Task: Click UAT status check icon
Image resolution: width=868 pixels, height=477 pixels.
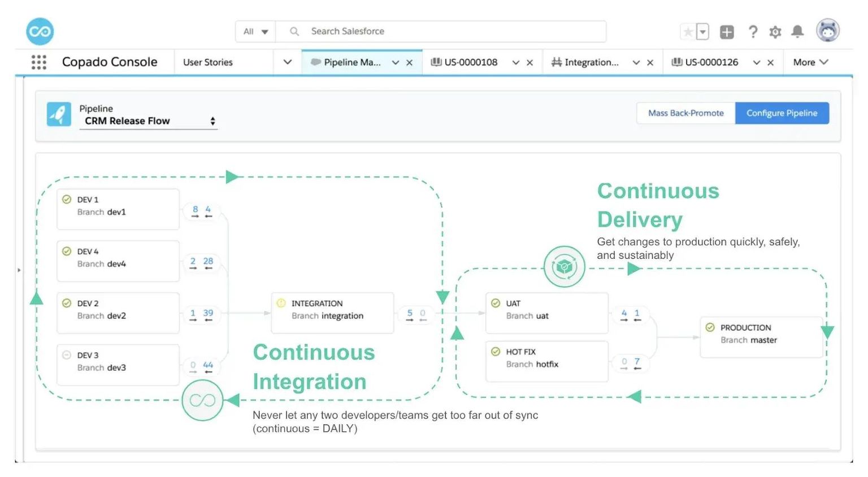Action: (496, 303)
